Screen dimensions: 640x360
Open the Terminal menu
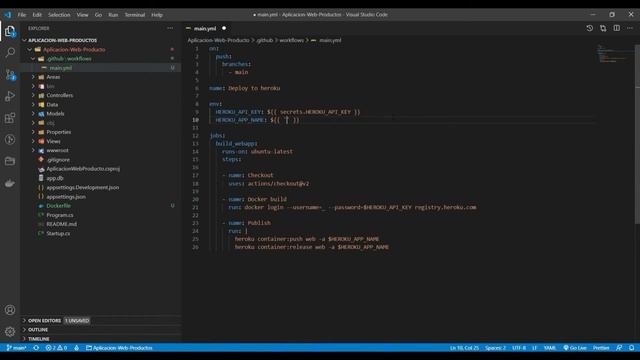coord(135,15)
